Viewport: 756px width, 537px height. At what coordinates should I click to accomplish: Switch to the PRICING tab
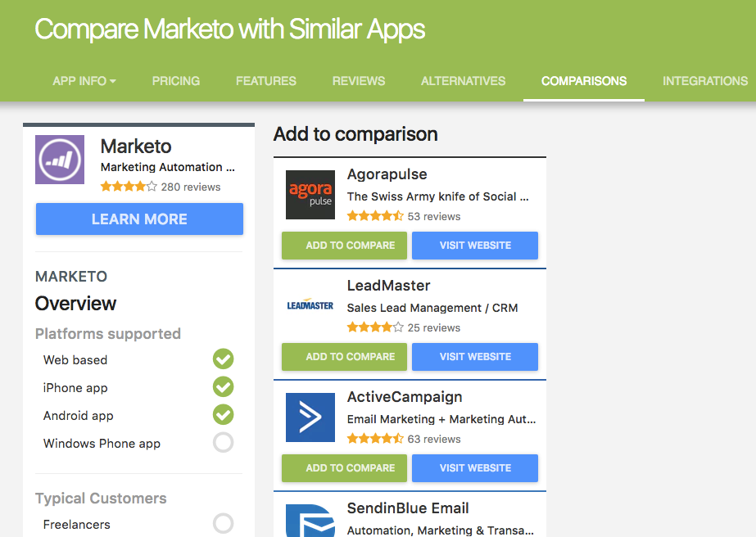[x=176, y=81]
